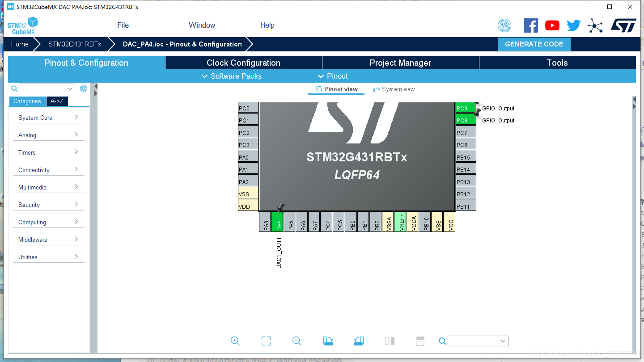644x362 pixels.
Task: Open the peripheral search combo box
Action: [47, 88]
